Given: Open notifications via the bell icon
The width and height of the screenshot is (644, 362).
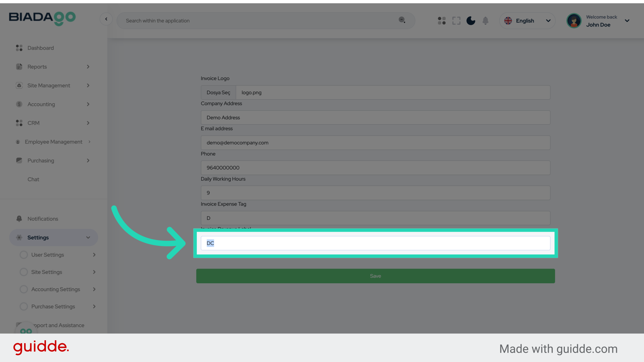Looking at the screenshot, I should pyautogui.click(x=485, y=21).
